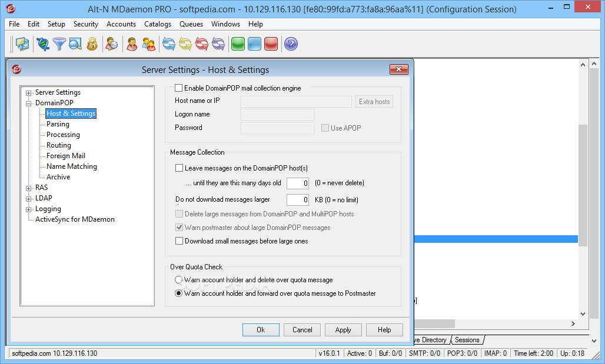This screenshot has height=364, width=605.
Task: Click the purple question mark help icon
Action: pos(291,44)
